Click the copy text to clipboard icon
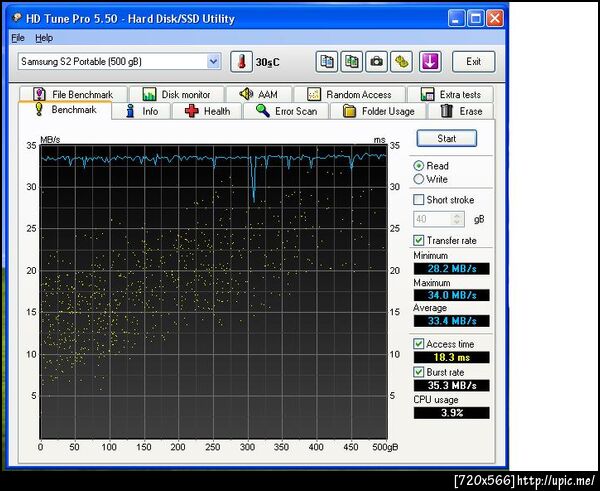Image resolution: width=600 pixels, height=491 pixels. 327,62
